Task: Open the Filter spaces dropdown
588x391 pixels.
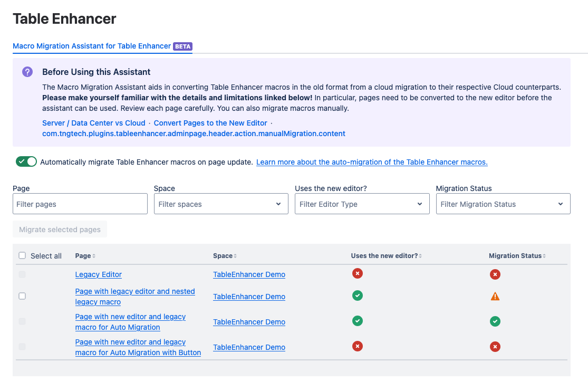Action: click(221, 204)
